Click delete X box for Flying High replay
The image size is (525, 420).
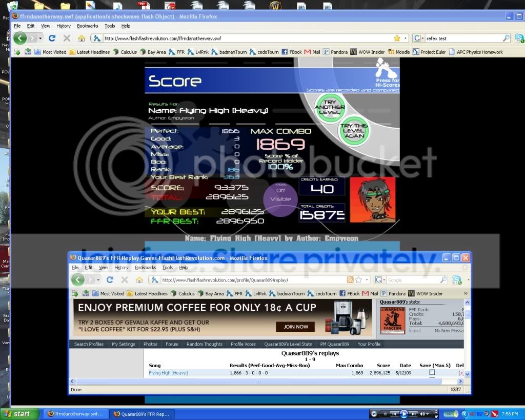tap(461, 373)
